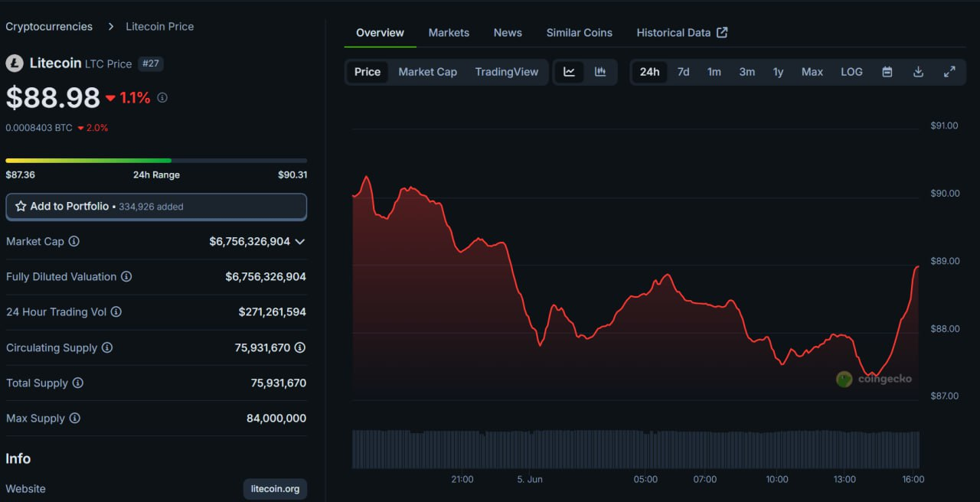Click the Website row label

26,488
